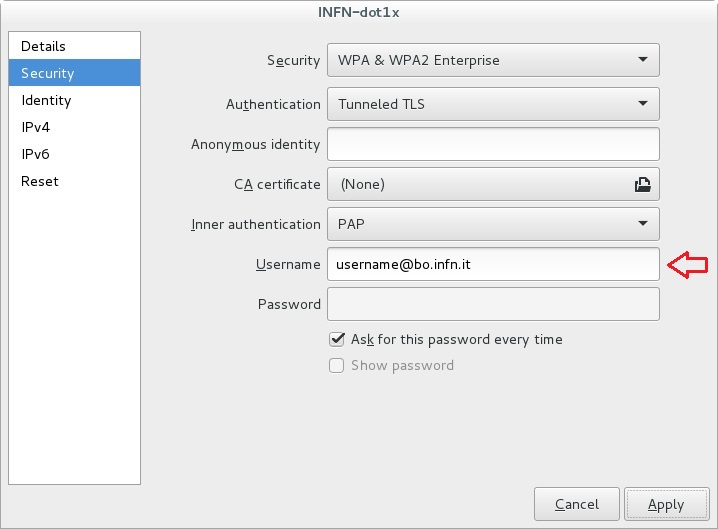Image resolution: width=718 pixels, height=529 pixels.
Task: Expand the Tunneled TLS authentication dropdown
Action: coord(493,104)
